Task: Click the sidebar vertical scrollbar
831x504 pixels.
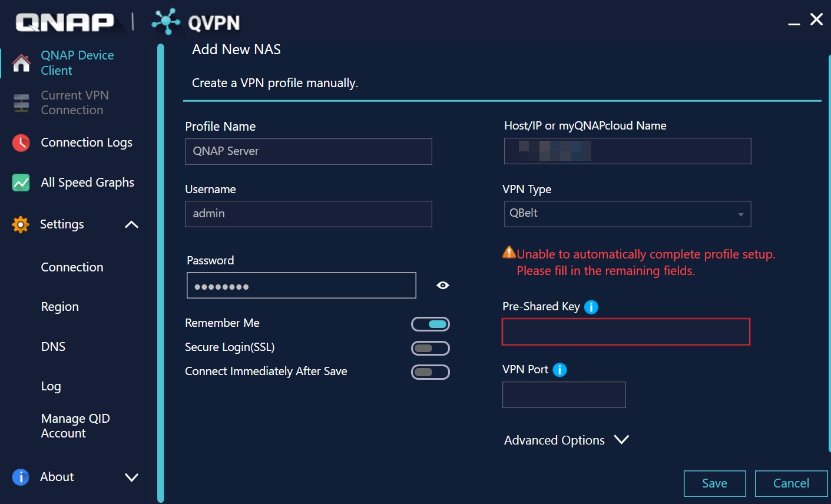Action: click(x=161, y=273)
